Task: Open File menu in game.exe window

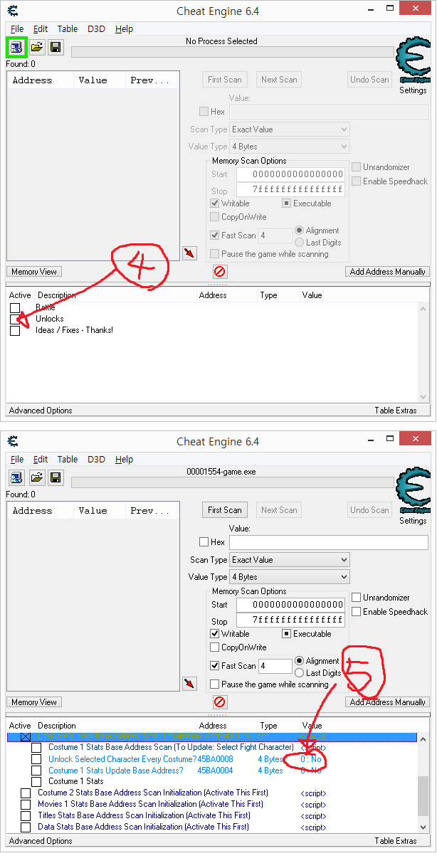Action: click(17, 460)
